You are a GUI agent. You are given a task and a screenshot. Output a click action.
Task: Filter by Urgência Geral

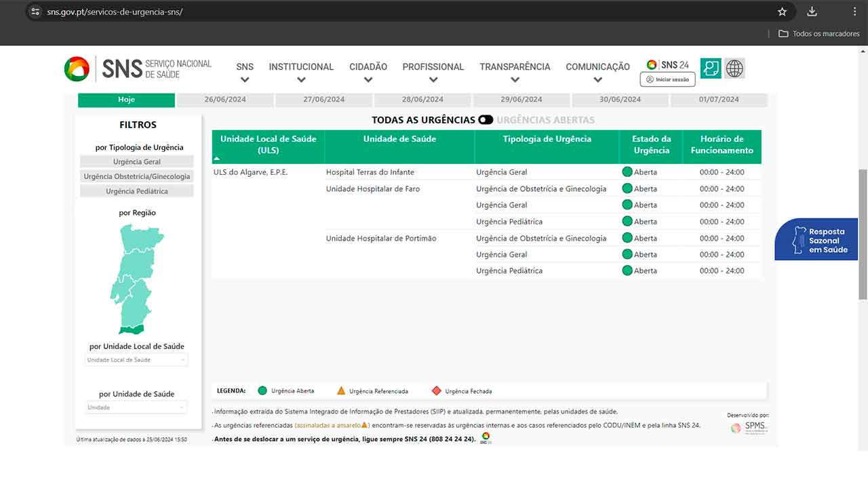137,161
